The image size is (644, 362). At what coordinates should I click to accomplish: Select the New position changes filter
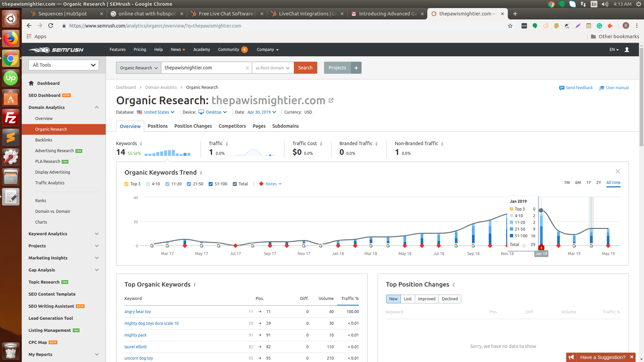pos(393,299)
